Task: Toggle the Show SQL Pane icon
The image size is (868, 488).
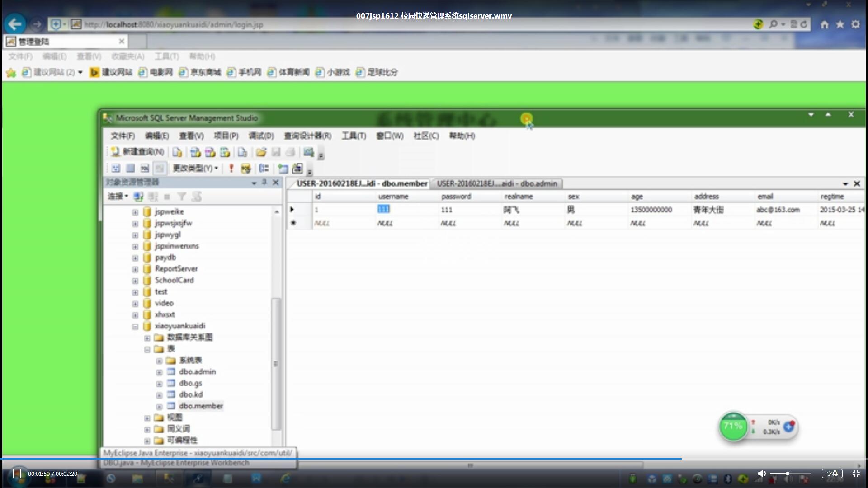Action: 145,169
